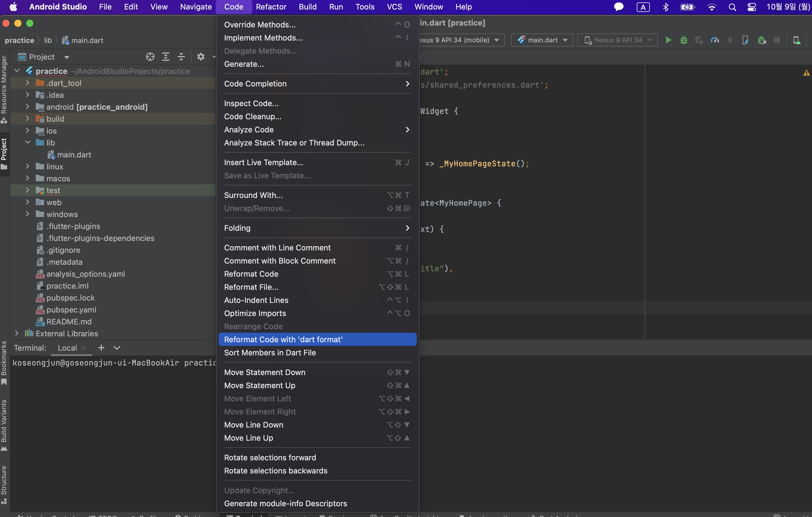This screenshot has width=812, height=517.
Task: Click Optimize Imports in the Code menu
Action: click(255, 313)
